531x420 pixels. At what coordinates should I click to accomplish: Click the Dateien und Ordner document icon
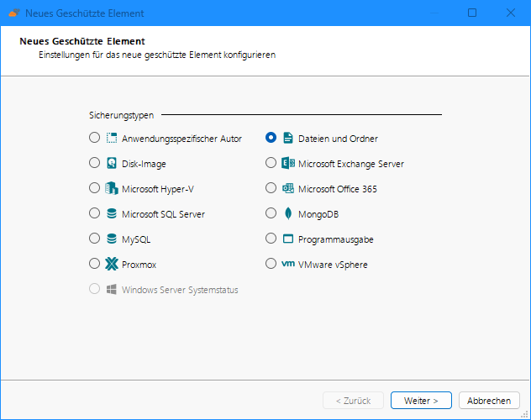(288, 138)
